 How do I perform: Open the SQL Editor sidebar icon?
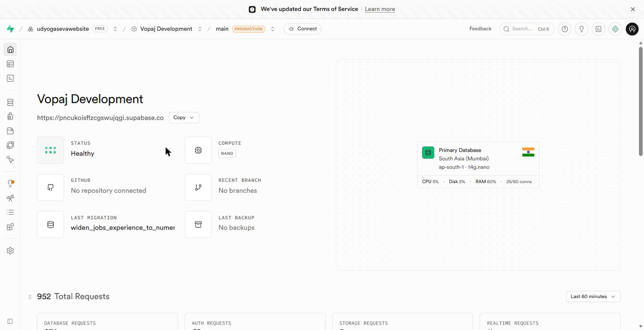pyautogui.click(x=11, y=78)
